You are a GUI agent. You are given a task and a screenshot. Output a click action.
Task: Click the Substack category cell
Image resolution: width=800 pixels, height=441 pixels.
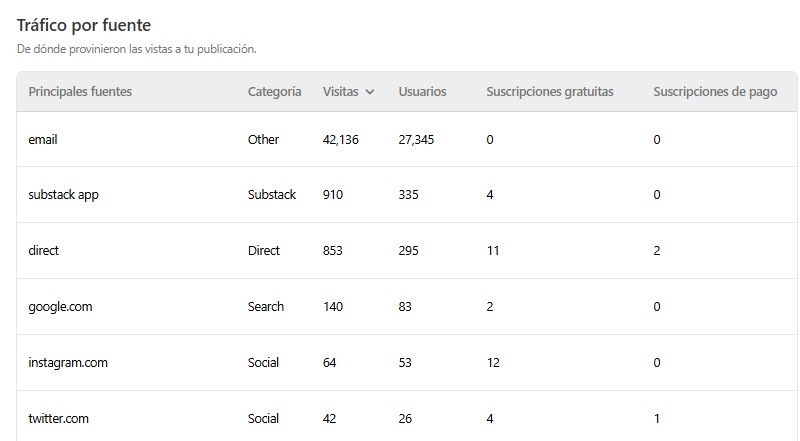(x=272, y=195)
